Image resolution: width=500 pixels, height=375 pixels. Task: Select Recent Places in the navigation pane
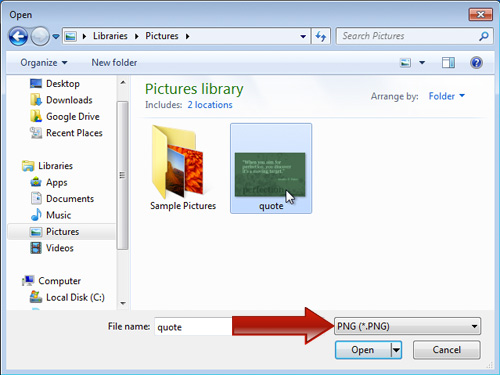pyautogui.click(x=74, y=133)
